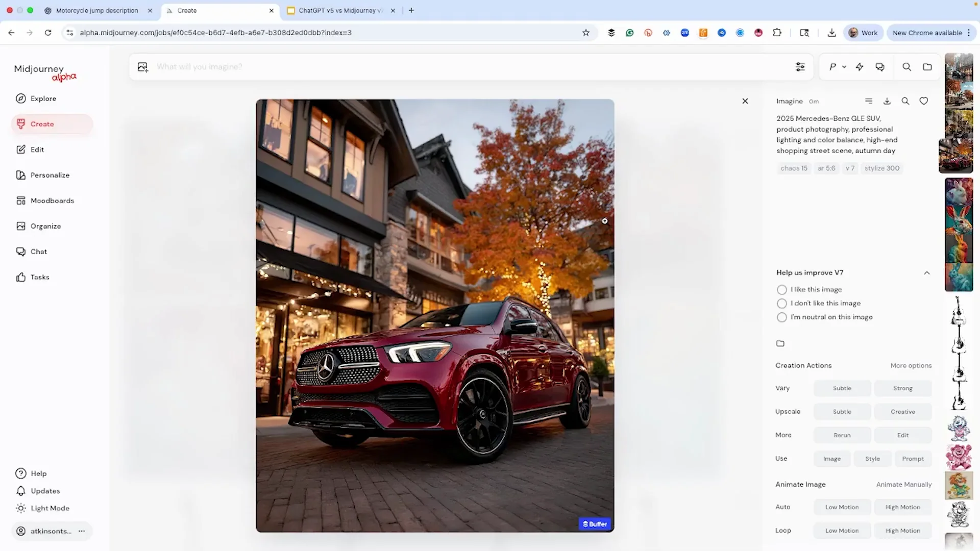Mark 'I'm neutral on this image'
Image resolution: width=980 pixels, height=551 pixels.
click(x=781, y=317)
